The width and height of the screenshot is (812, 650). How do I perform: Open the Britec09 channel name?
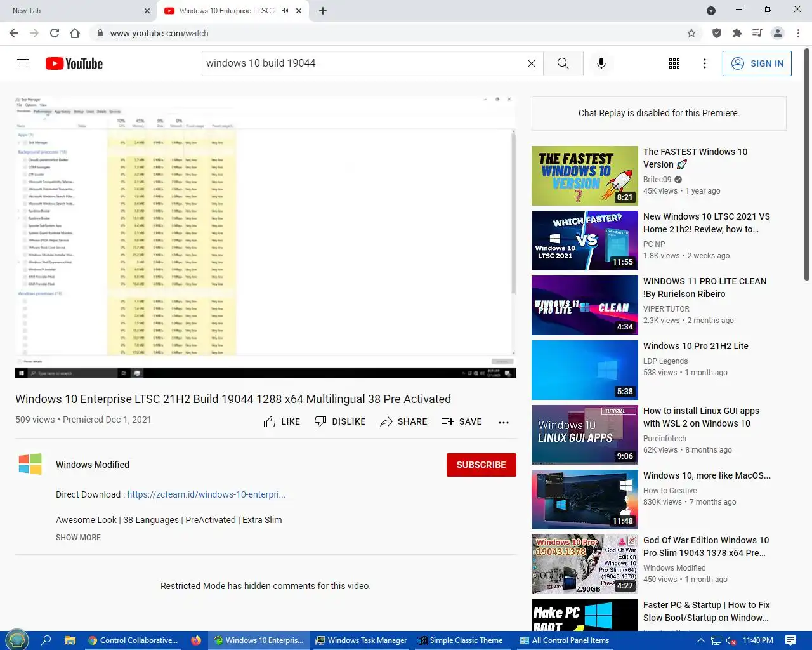tap(657, 180)
